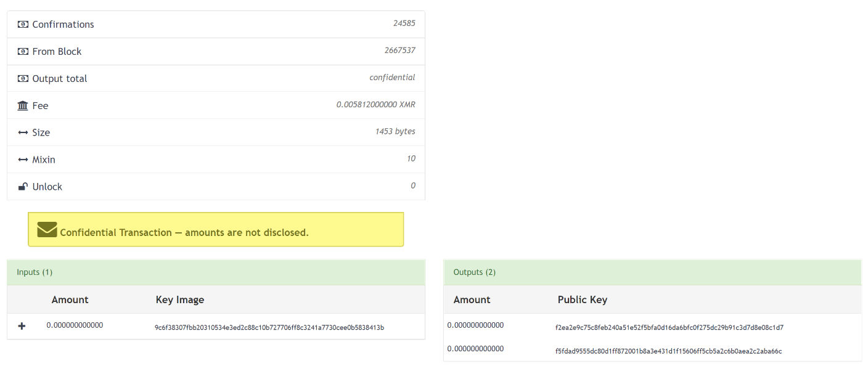Open the key image hash starting with 9c6f38307
868x366 pixels.
coord(269,327)
